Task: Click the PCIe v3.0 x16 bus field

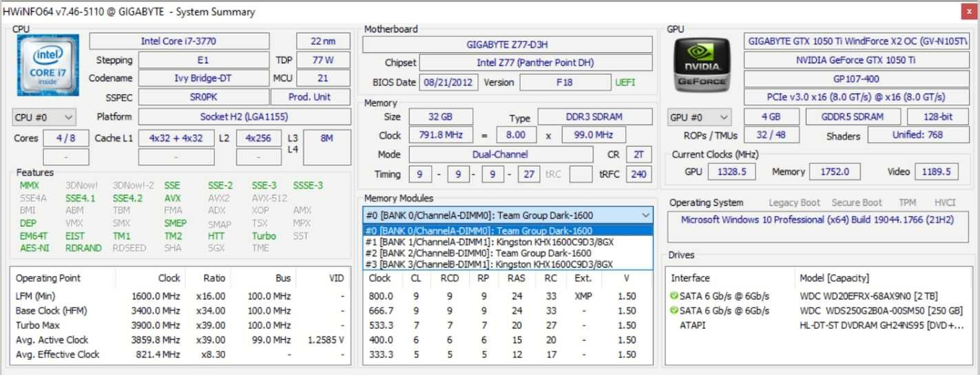Action: pyautogui.click(x=856, y=97)
